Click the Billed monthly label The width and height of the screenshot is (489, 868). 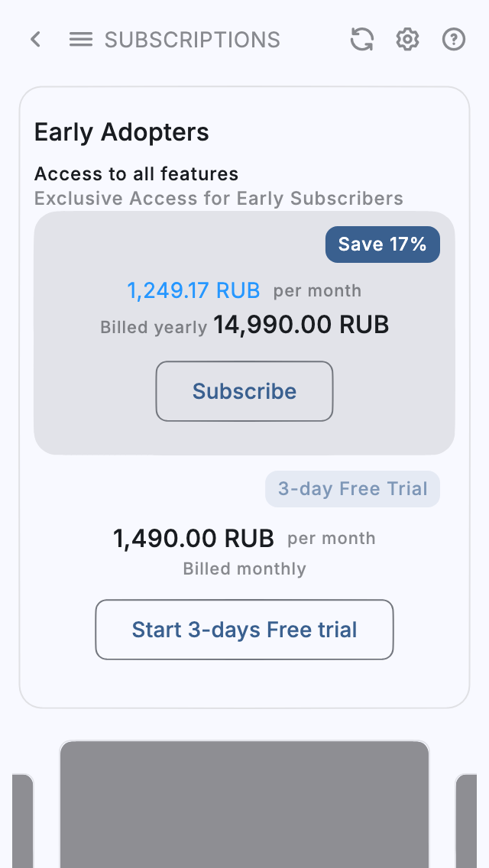coord(244,569)
